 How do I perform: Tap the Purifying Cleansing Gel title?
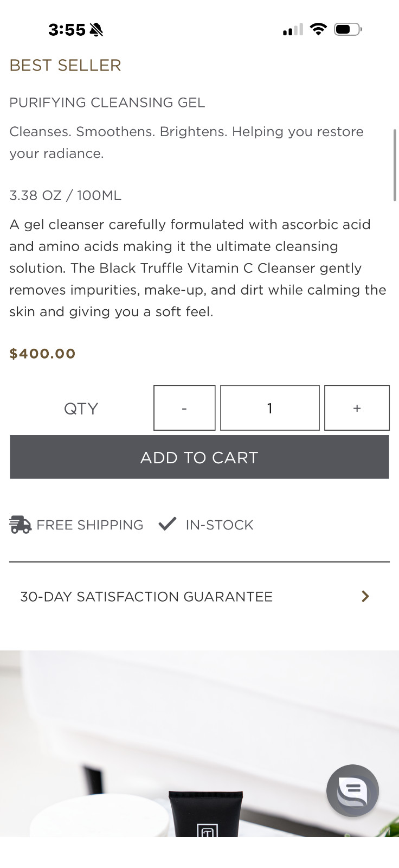coord(107,103)
